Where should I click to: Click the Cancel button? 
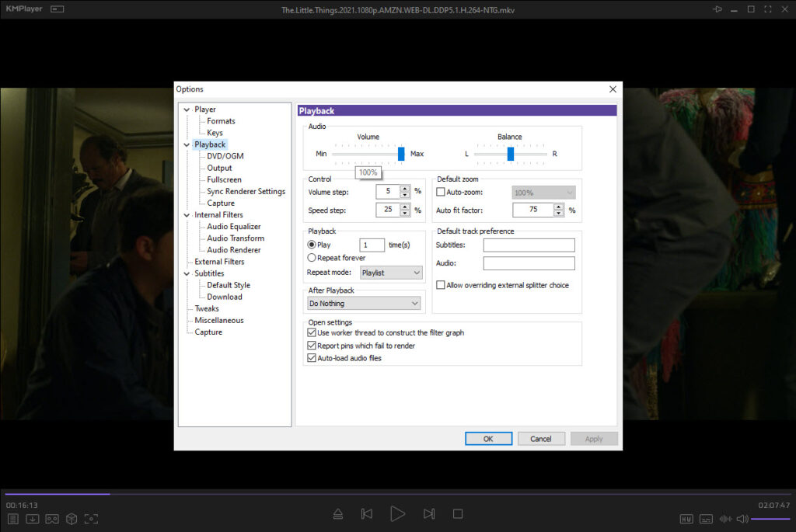point(541,439)
